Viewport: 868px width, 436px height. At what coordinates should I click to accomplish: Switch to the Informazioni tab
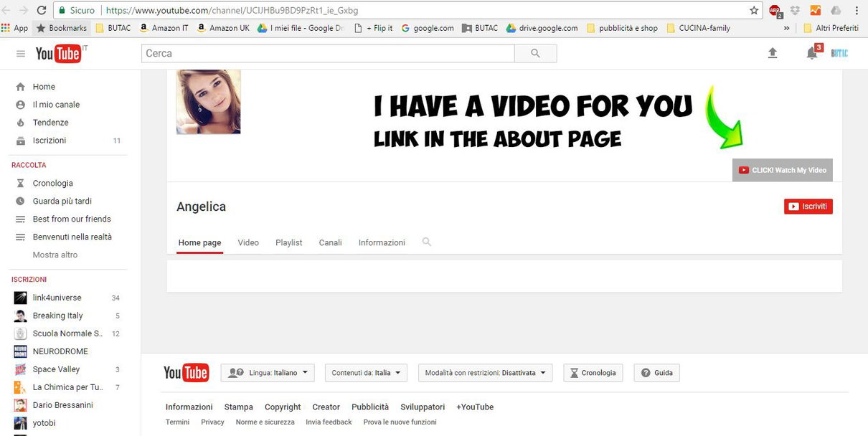(x=382, y=242)
